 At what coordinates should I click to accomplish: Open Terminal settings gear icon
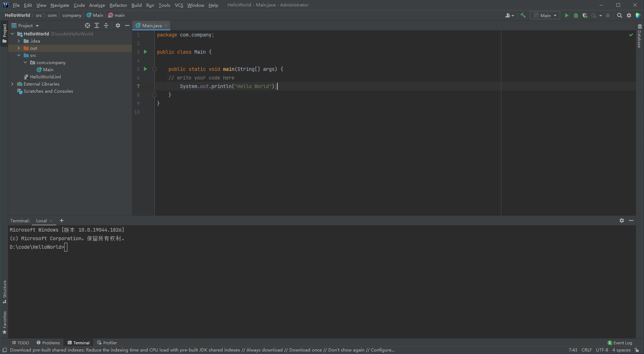(622, 220)
